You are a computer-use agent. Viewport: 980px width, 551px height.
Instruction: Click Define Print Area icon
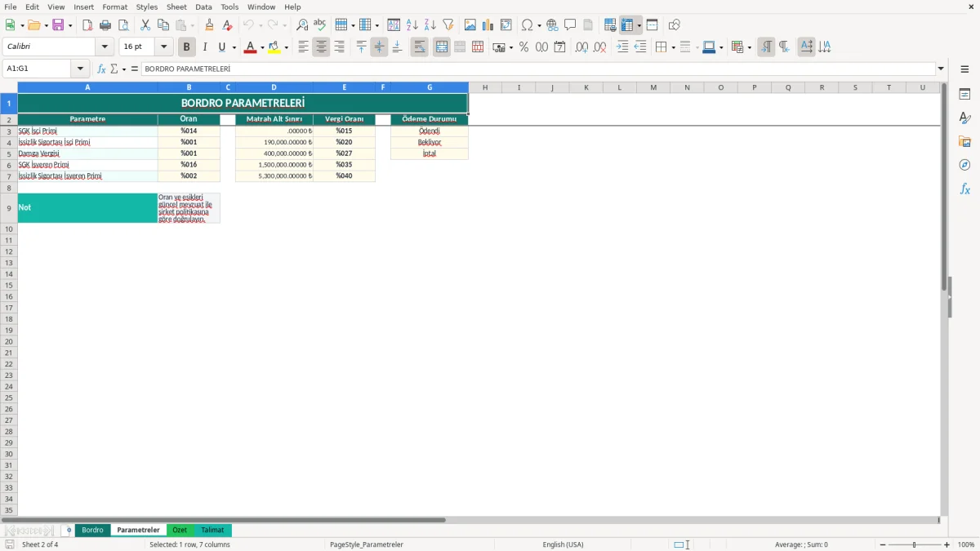pyautogui.click(x=610, y=25)
